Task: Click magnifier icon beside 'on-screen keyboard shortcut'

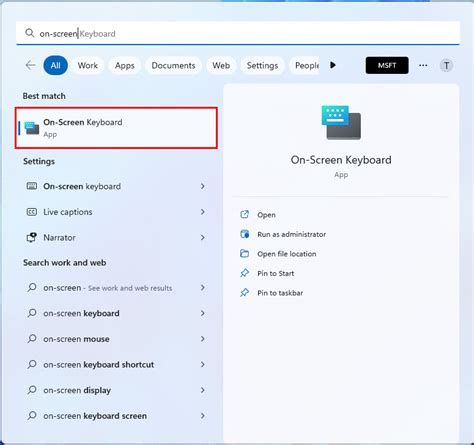Action: [32, 364]
